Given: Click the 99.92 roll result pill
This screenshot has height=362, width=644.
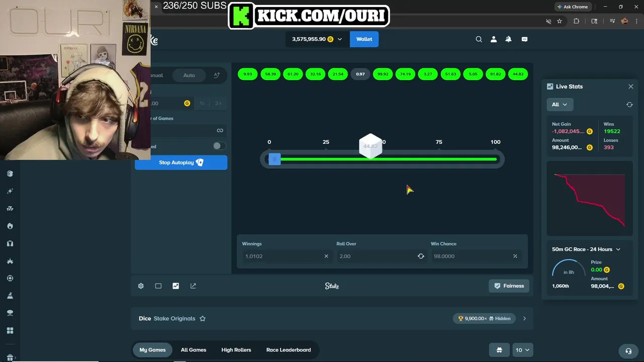Looking at the screenshot, I should pyautogui.click(x=383, y=74).
